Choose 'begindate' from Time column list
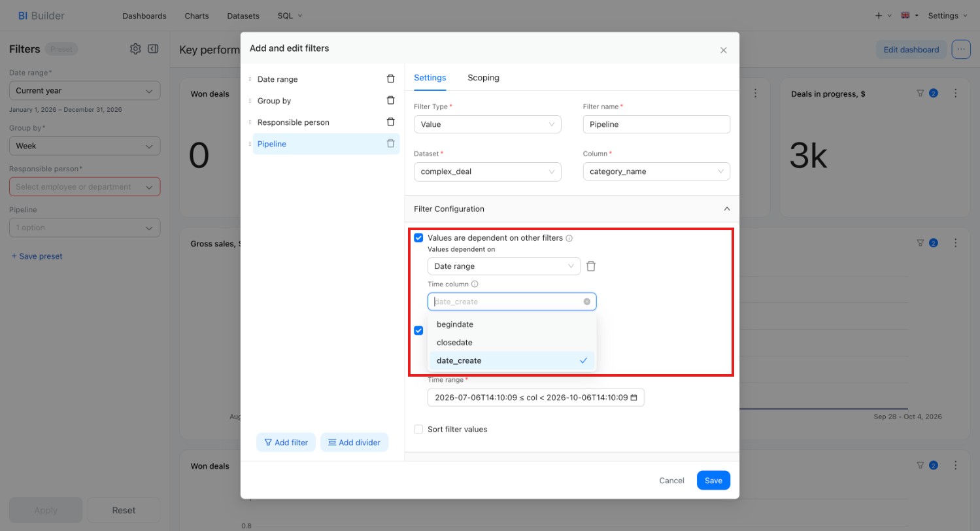 point(512,324)
